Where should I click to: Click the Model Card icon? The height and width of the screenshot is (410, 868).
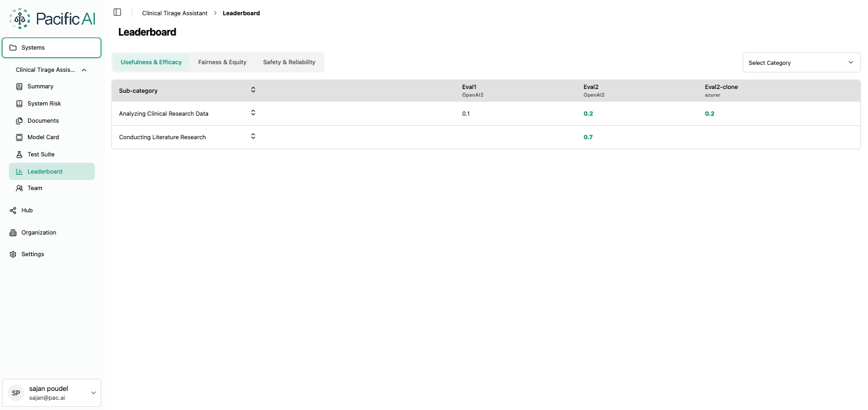click(x=19, y=137)
